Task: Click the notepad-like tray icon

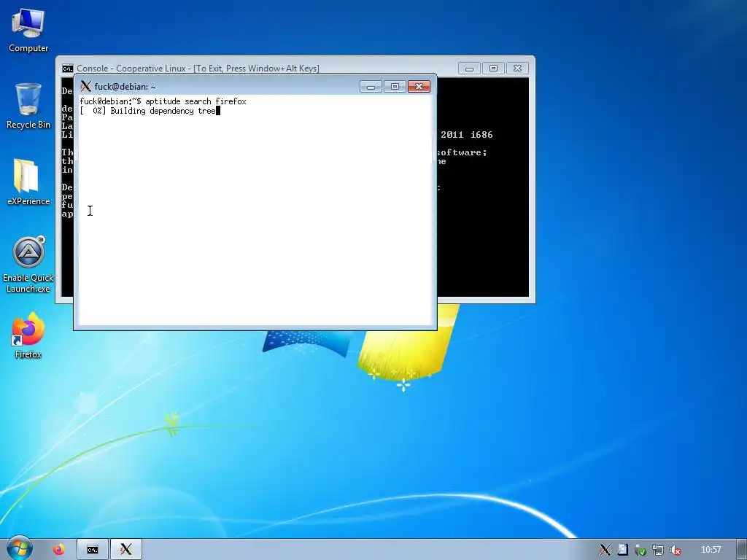Action: (623, 550)
